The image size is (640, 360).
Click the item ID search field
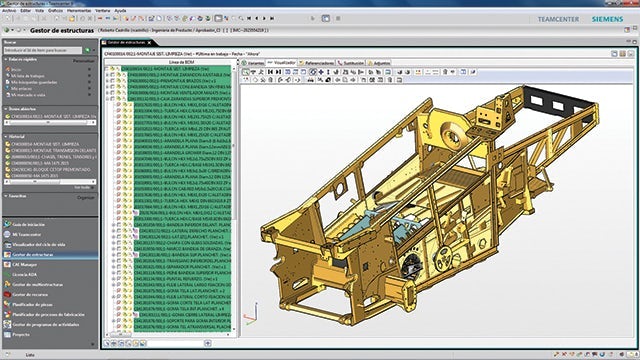pos(43,50)
